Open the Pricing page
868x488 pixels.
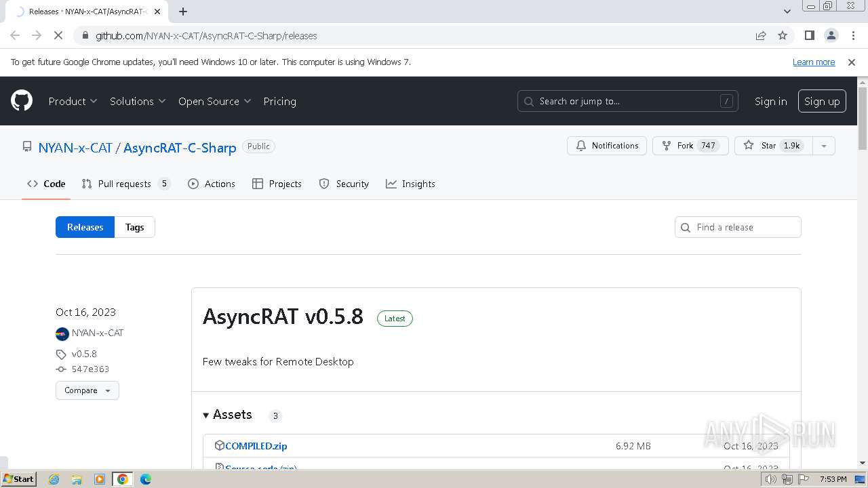(279, 101)
